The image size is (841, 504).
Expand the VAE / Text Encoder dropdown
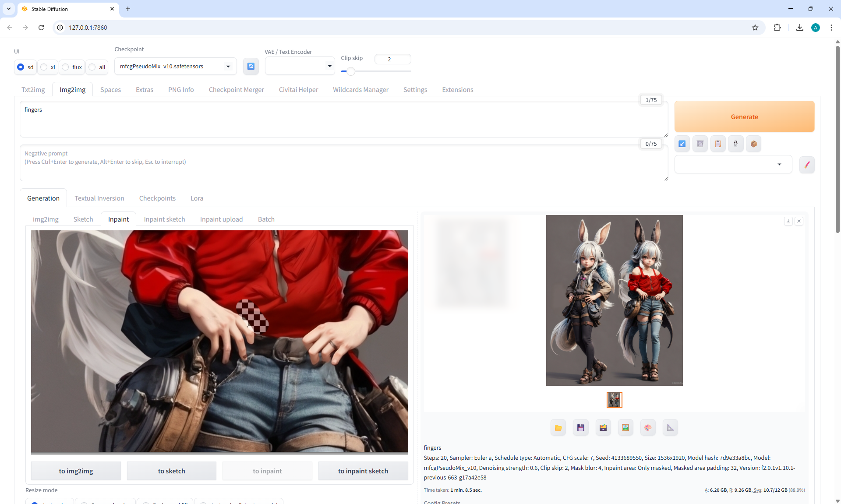(300, 66)
